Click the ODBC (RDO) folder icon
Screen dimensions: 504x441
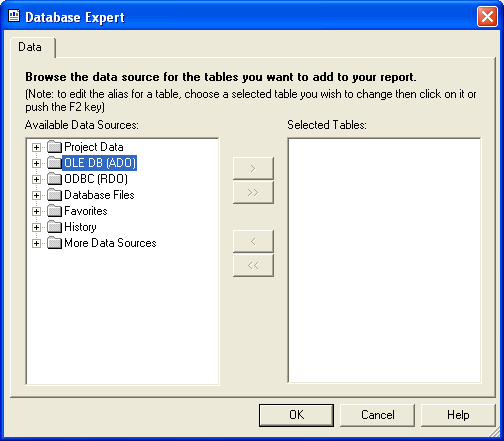click(x=54, y=179)
